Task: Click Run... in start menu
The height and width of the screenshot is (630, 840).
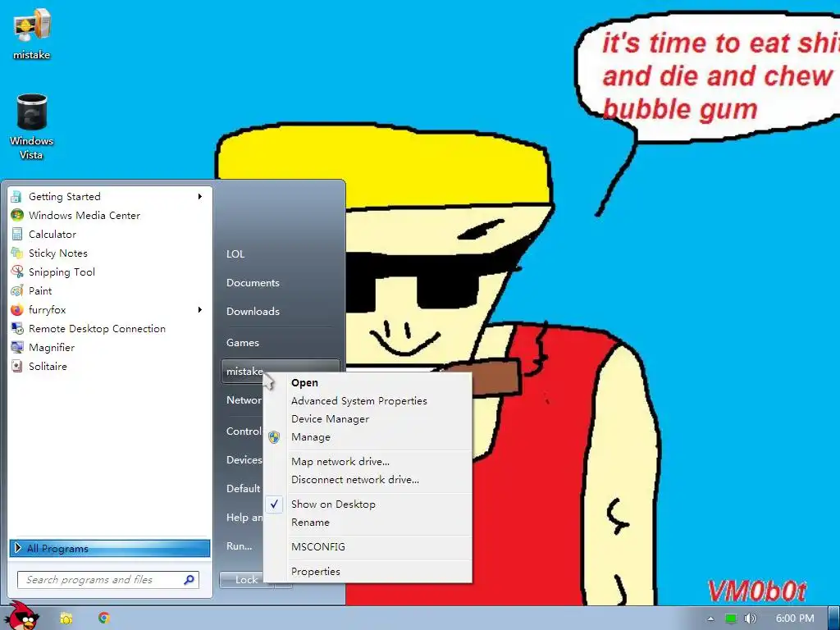Action: [239, 546]
